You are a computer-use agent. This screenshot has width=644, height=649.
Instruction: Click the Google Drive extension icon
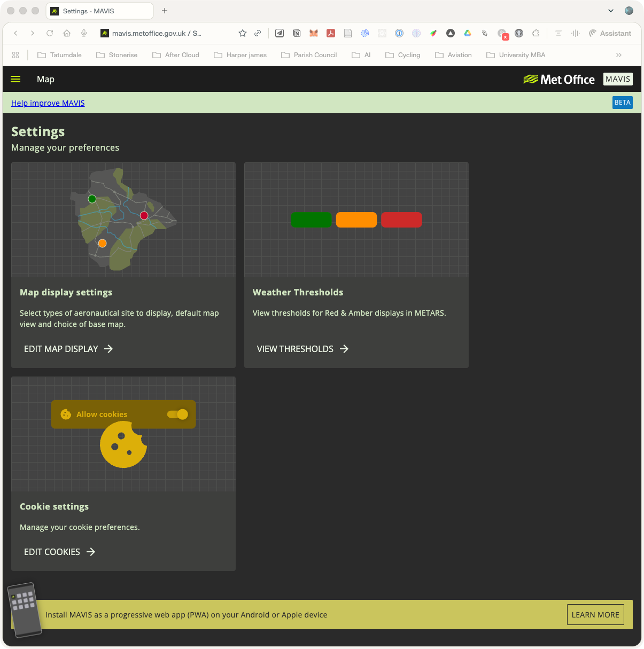[x=468, y=33]
